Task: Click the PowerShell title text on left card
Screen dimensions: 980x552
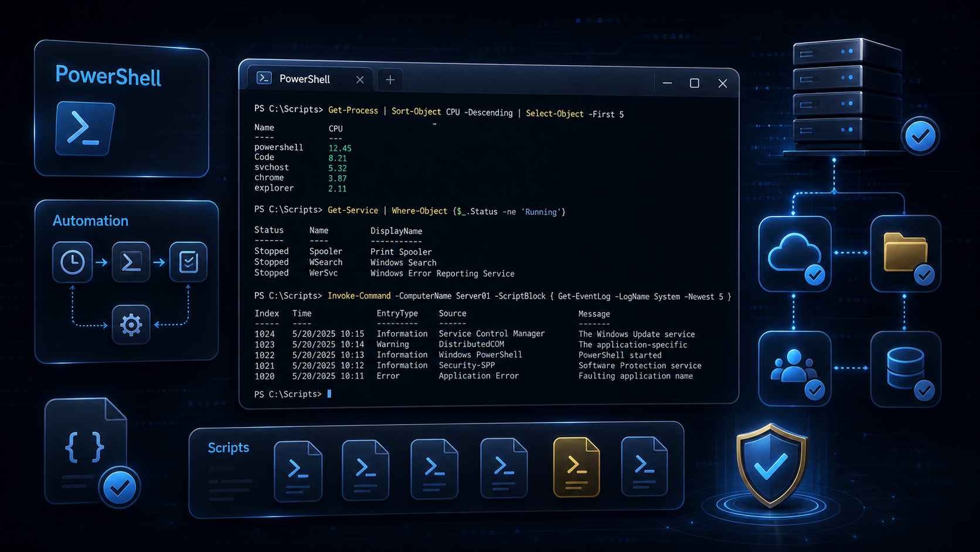Action: click(x=108, y=76)
